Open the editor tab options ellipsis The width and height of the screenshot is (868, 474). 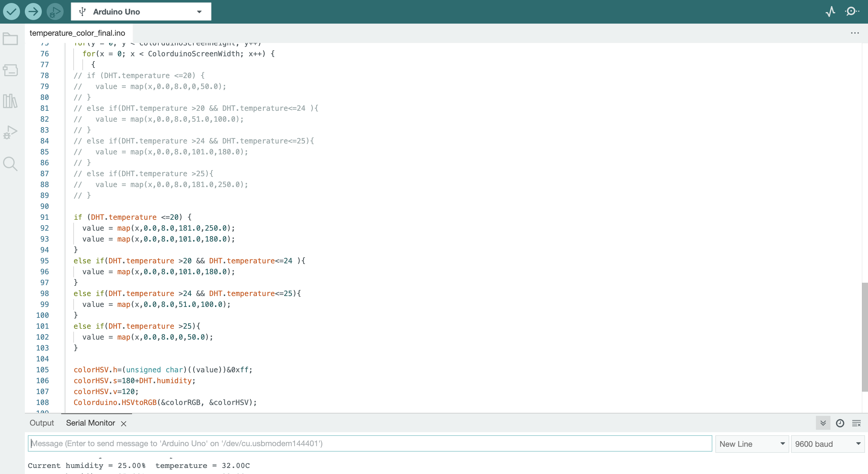click(855, 33)
